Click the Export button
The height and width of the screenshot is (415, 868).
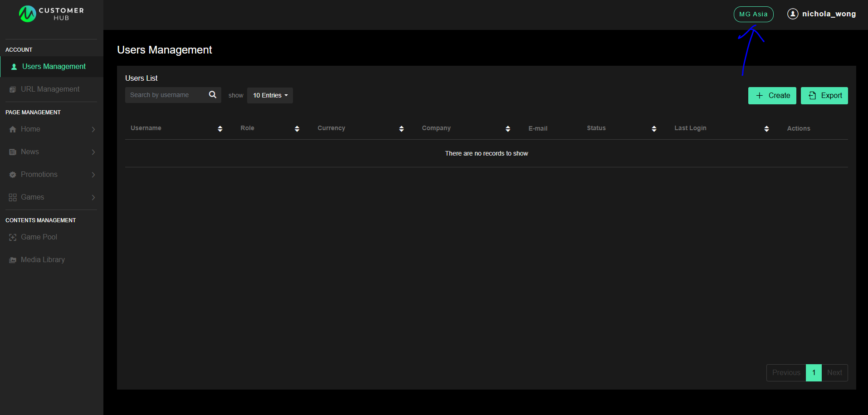pyautogui.click(x=824, y=96)
